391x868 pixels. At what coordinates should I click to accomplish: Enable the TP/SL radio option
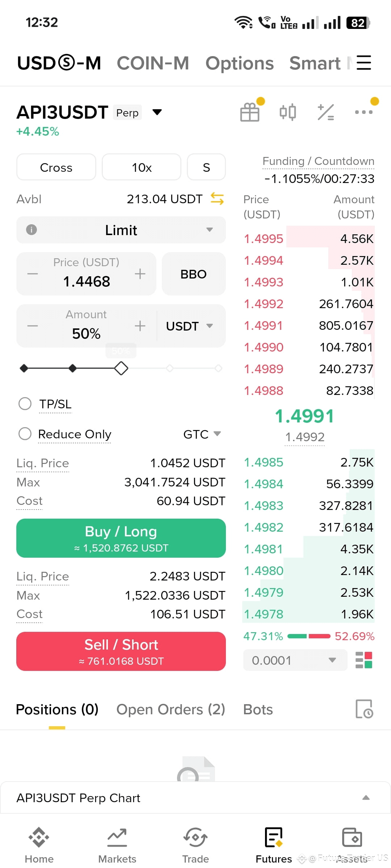25,404
